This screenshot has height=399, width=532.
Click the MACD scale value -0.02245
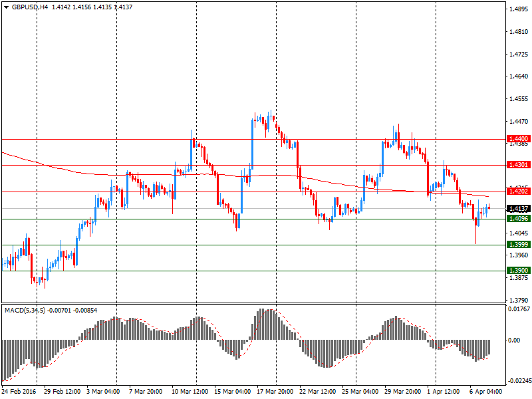tap(520, 381)
